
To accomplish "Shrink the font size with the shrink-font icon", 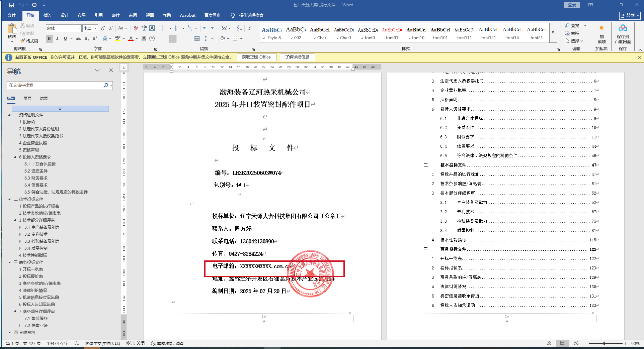I will tap(111, 28).
